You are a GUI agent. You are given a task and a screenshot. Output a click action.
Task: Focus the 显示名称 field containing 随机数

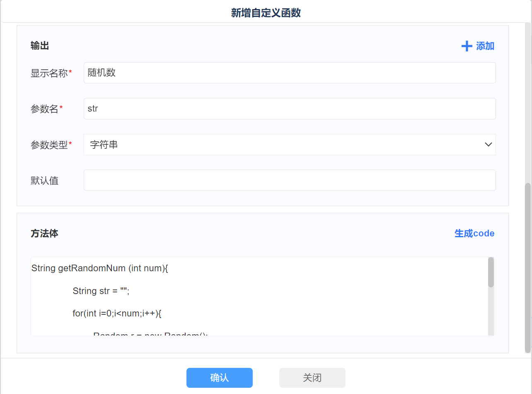pos(289,73)
